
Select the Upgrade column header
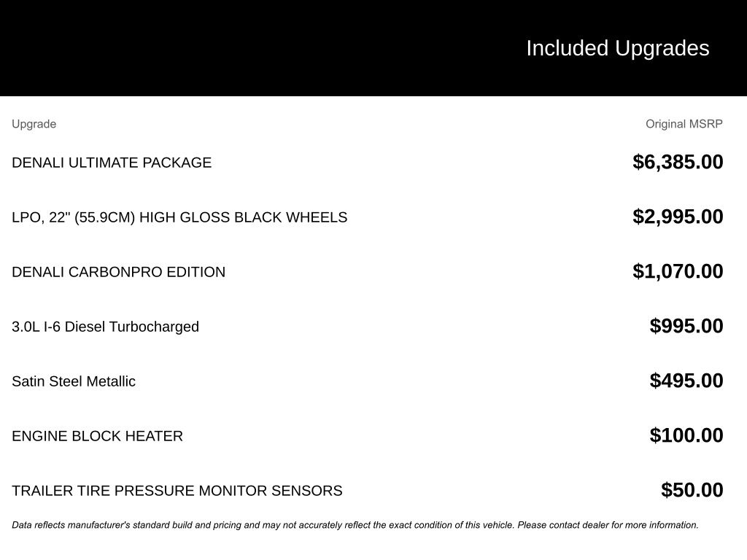[x=34, y=124]
